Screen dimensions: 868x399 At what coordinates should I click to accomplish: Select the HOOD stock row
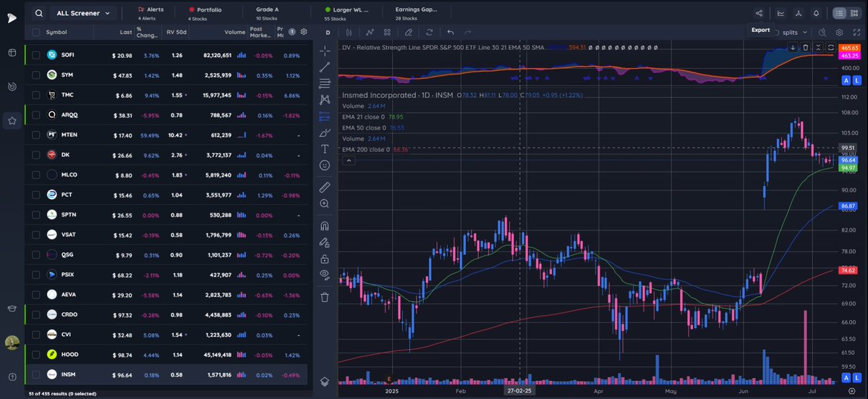pos(166,354)
